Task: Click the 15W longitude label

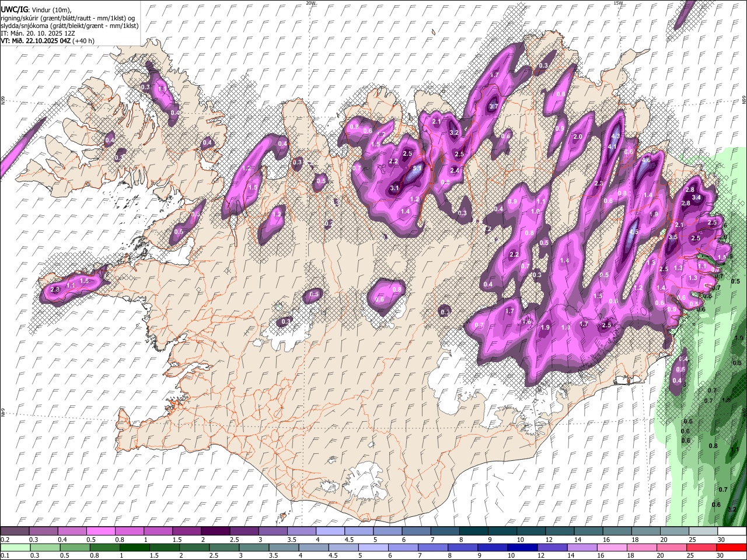Action: point(618,3)
